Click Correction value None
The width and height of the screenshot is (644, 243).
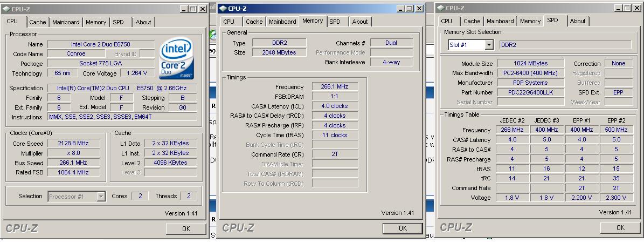(618, 63)
